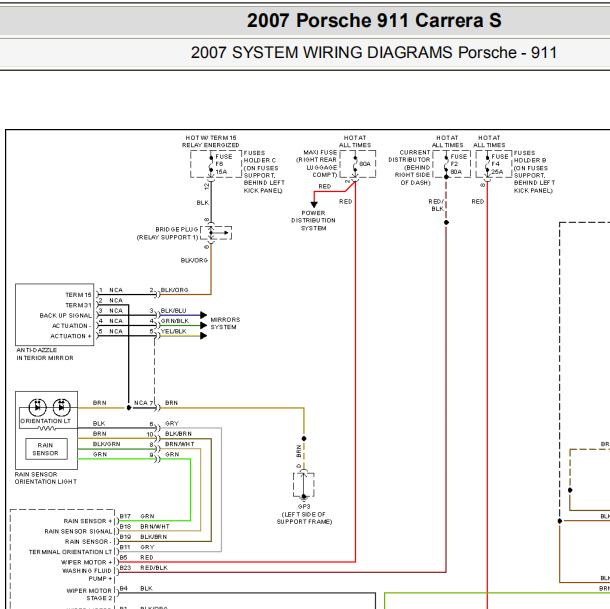Click the "BRN/WHT" label beside connector pin 8
Image resolution: width=610 pixels, height=609 pixels.
(x=179, y=444)
